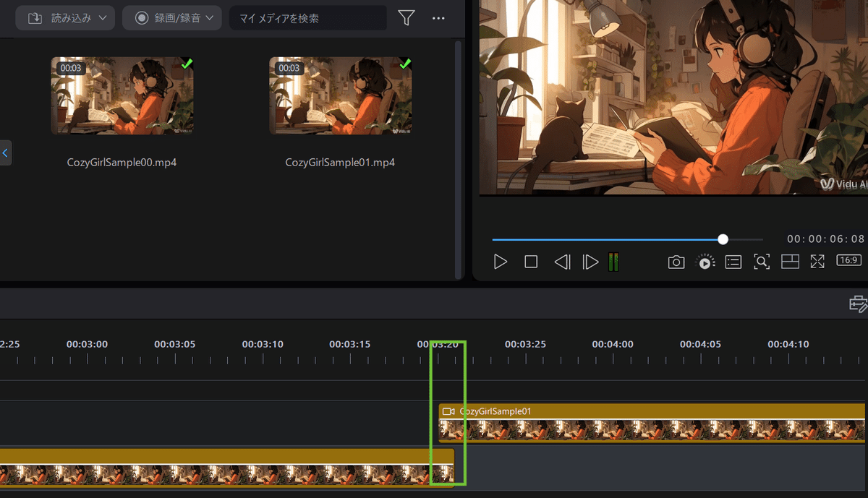Click the preview video image
868x498 pixels.
673,98
